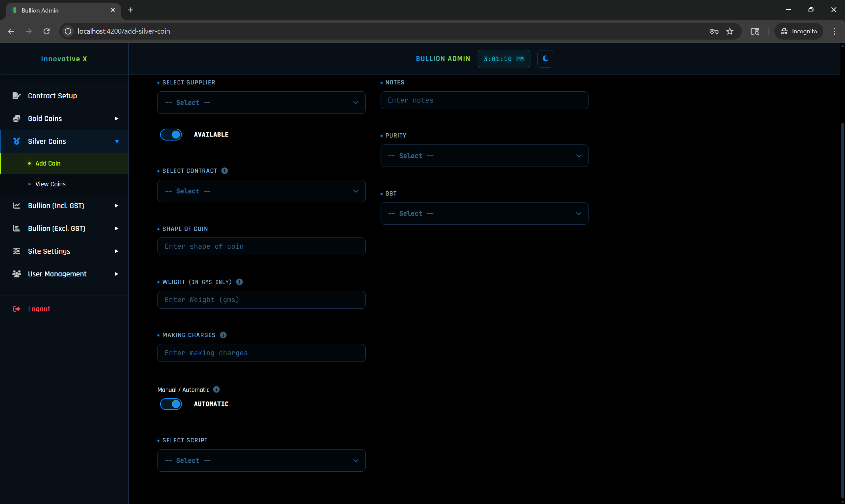Click the Weight (gms) input field
Image resolution: width=845 pixels, height=504 pixels.
pos(261,299)
